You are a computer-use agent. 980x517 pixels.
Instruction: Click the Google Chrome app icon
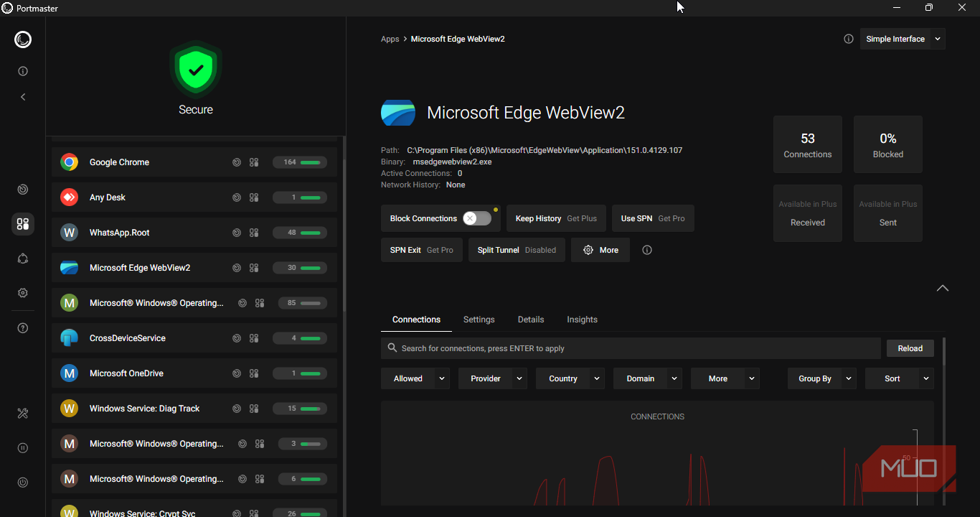pyautogui.click(x=69, y=162)
